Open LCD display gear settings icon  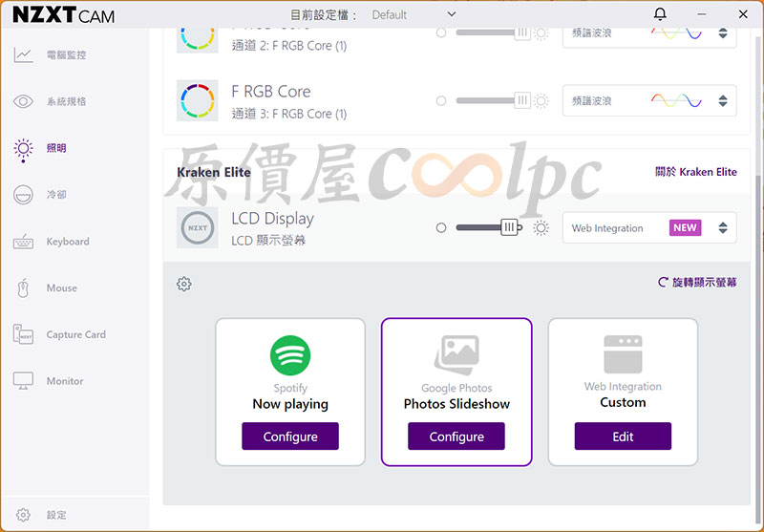183,284
